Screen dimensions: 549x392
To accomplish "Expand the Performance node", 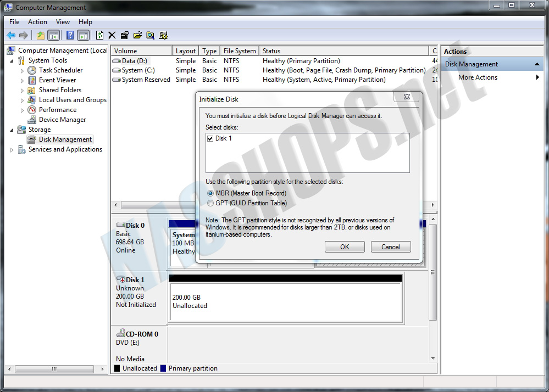I will (x=22, y=110).
